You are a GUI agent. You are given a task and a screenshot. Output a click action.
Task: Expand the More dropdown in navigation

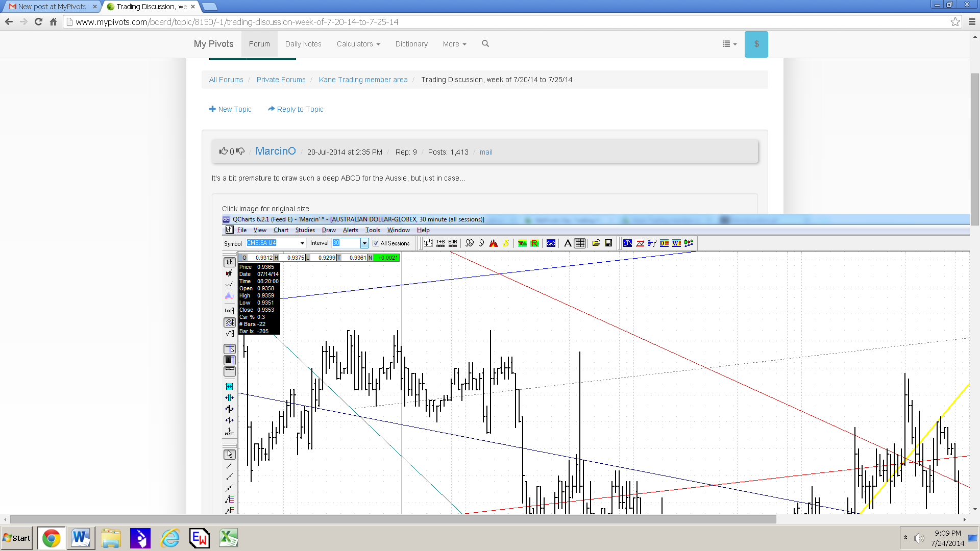click(x=454, y=44)
